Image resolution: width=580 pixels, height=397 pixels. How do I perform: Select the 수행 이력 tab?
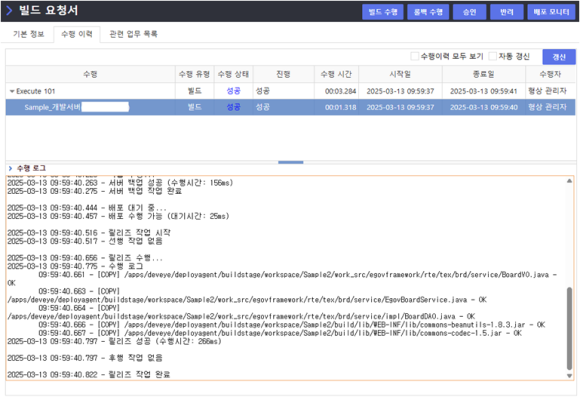(77, 34)
